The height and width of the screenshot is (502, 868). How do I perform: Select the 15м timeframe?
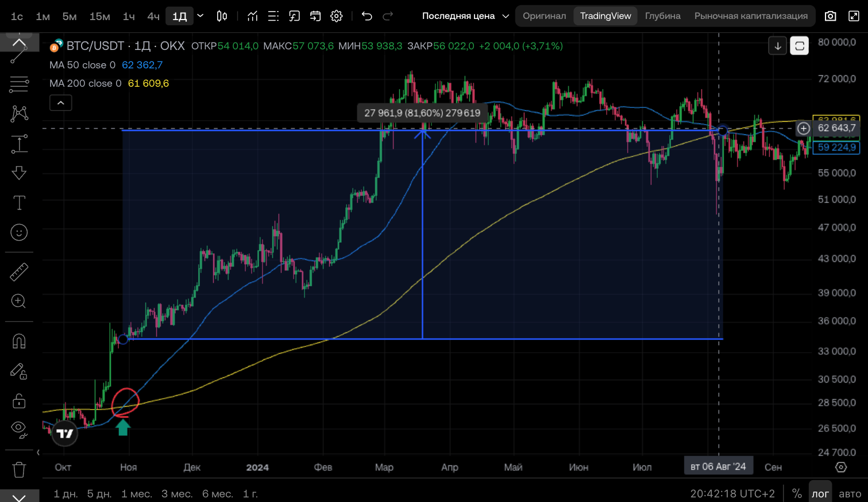coord(100,16)
